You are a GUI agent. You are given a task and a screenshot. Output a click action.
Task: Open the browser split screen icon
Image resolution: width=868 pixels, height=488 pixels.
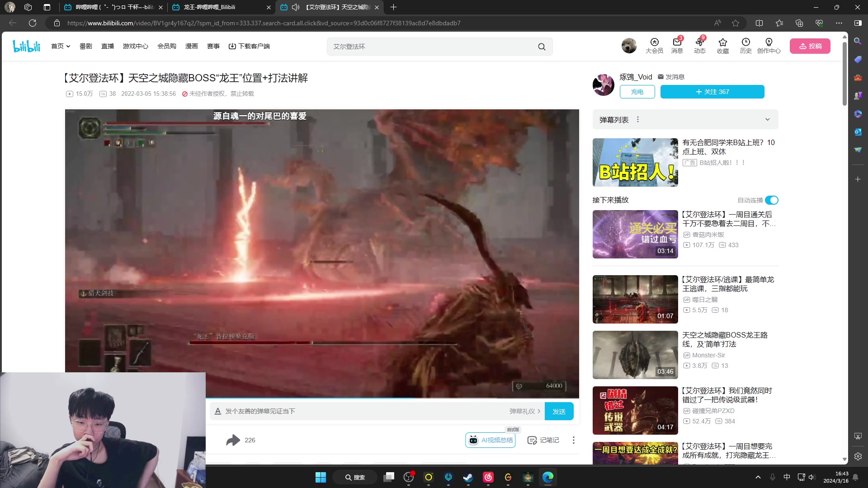759,23
